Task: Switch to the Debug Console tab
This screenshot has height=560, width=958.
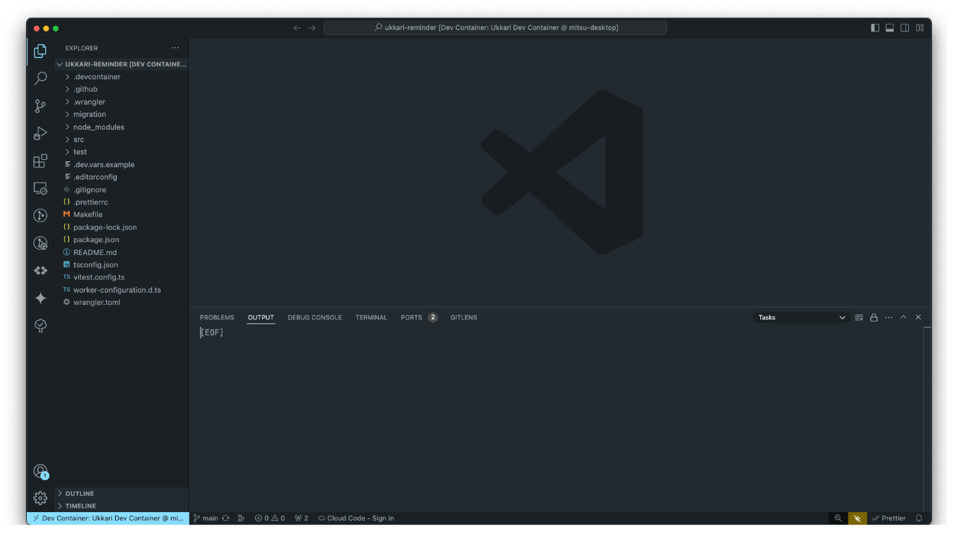Action: [315, 317]
